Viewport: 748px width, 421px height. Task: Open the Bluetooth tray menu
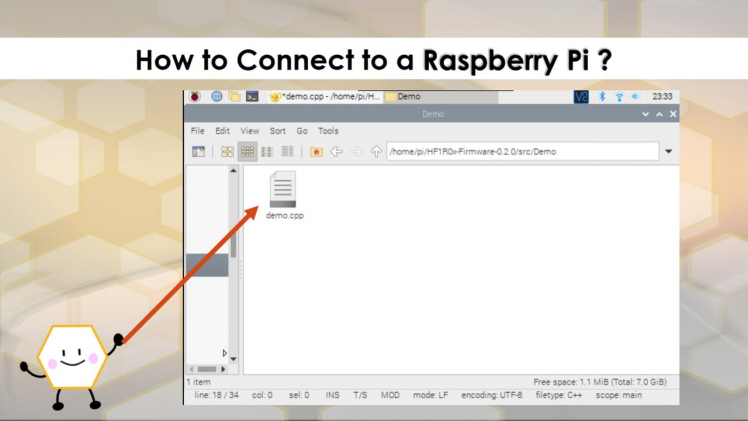602,96
